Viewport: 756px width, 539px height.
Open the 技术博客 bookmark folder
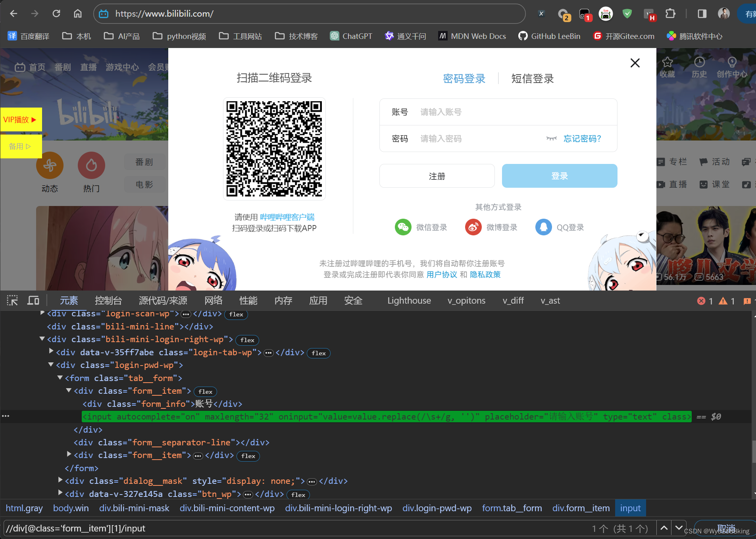(x=296, y=36)
